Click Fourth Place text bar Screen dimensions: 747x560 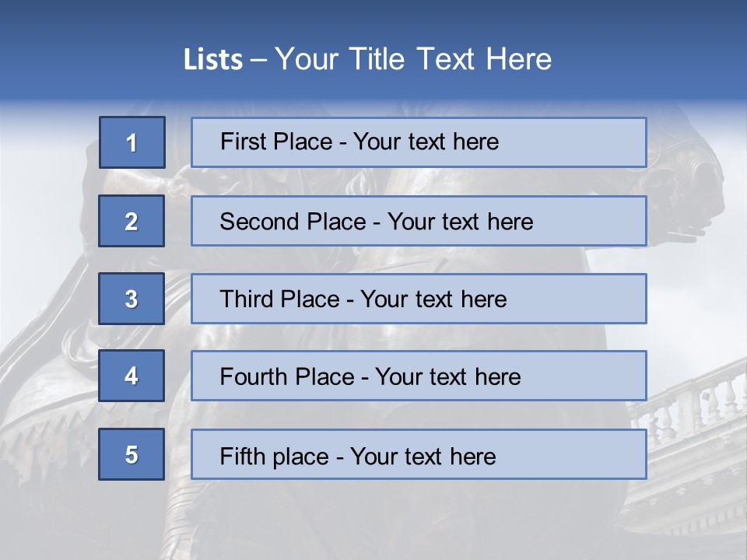(419, 376)
